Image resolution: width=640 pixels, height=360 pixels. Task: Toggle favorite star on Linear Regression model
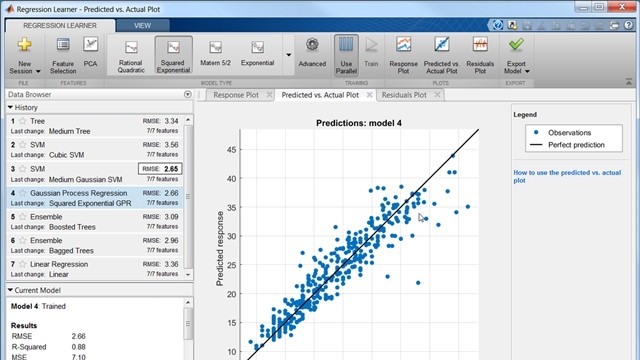coord(22,264)
